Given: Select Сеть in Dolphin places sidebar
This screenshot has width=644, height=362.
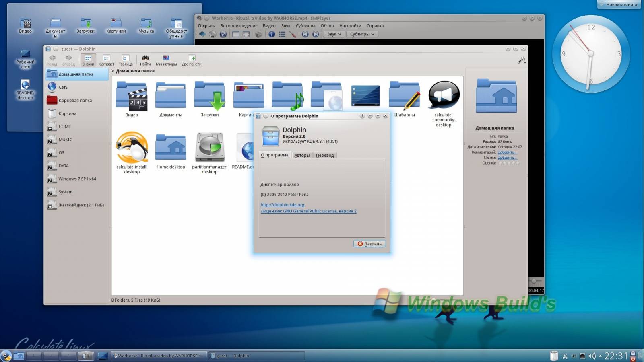Looking at the screenshot, I should click(x=77, y=87).
